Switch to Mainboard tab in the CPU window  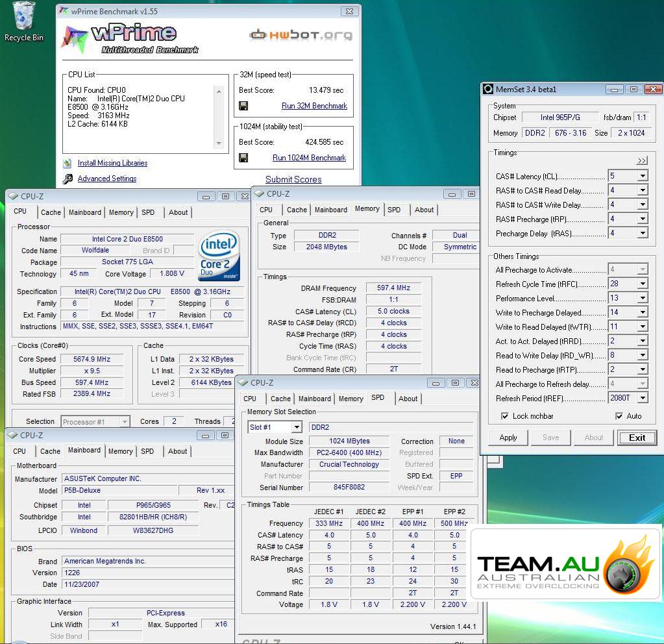[84, 212]
